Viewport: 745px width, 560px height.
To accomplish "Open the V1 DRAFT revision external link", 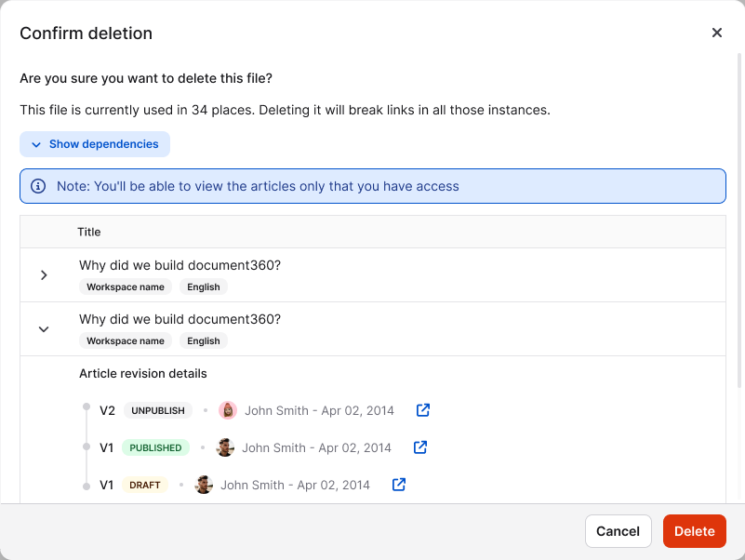I will tap(399, 485).
